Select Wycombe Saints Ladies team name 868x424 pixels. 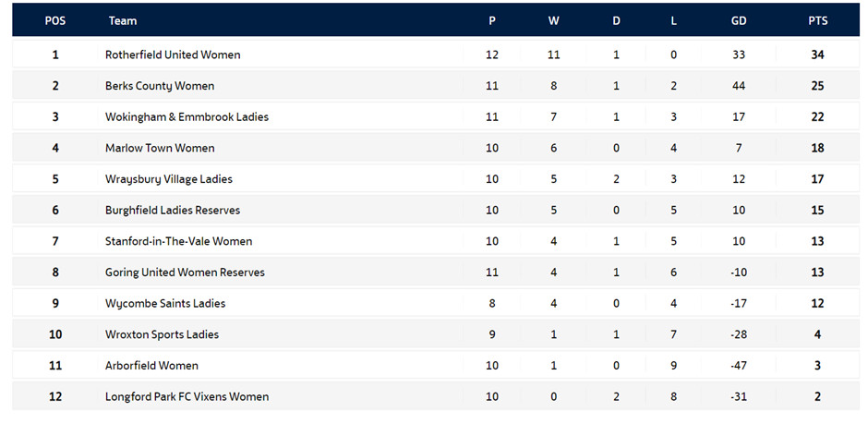(x=165, y=304)
